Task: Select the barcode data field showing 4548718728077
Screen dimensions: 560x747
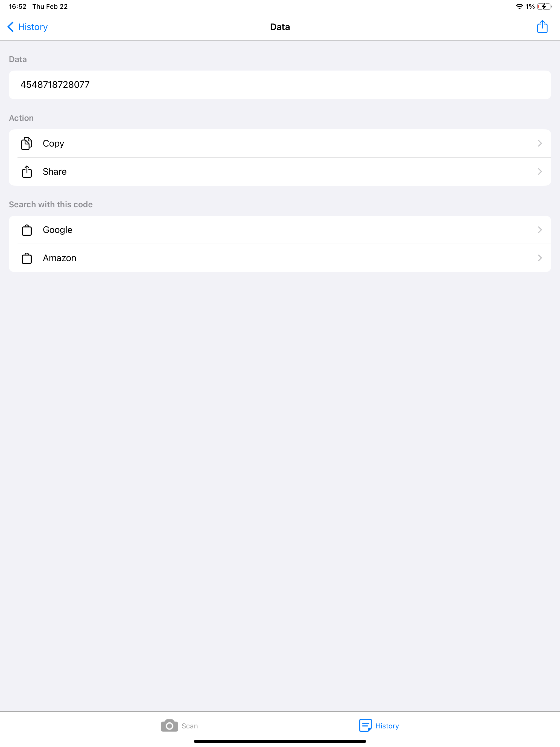Action: [x=280, y=85]
